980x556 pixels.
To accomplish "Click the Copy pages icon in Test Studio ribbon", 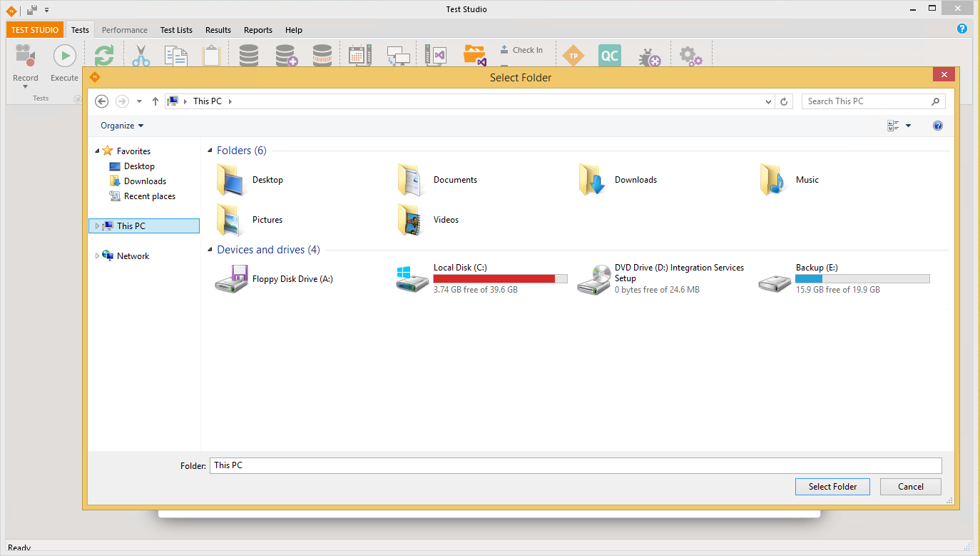I will coord(175,56).
